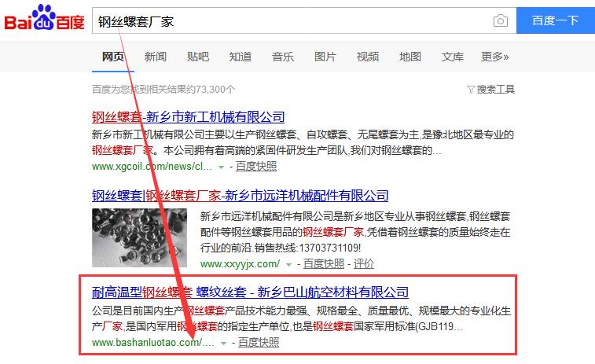Screen dimensions: 595x364
Task: Switch to the 新闻 tab
Action: tap(155, 57)
